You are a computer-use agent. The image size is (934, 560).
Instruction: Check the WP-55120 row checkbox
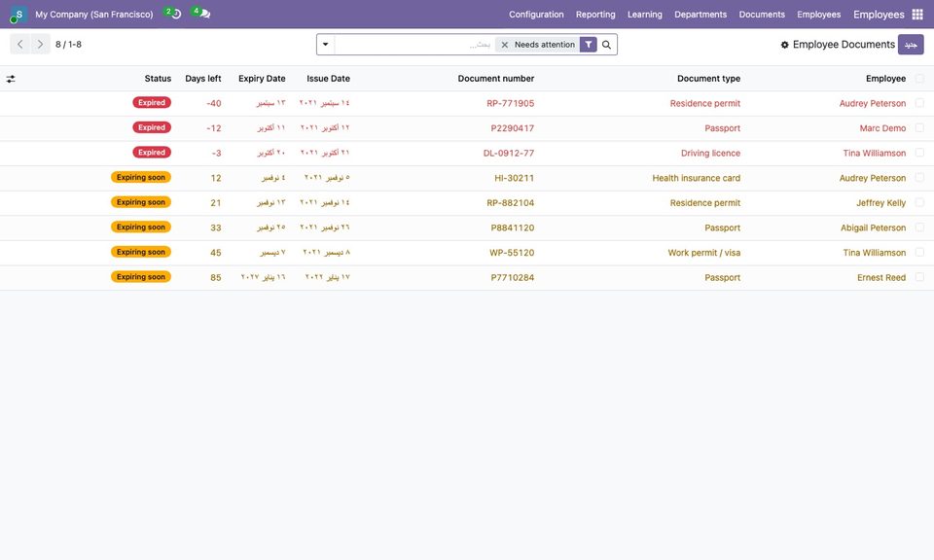(919, 253)
